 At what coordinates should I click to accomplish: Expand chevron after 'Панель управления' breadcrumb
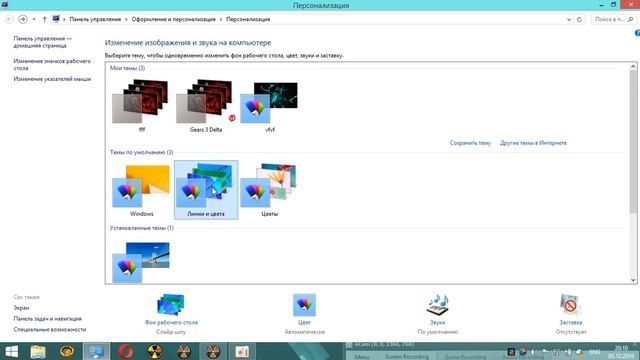pyautogui.click(x=127, y=19)
